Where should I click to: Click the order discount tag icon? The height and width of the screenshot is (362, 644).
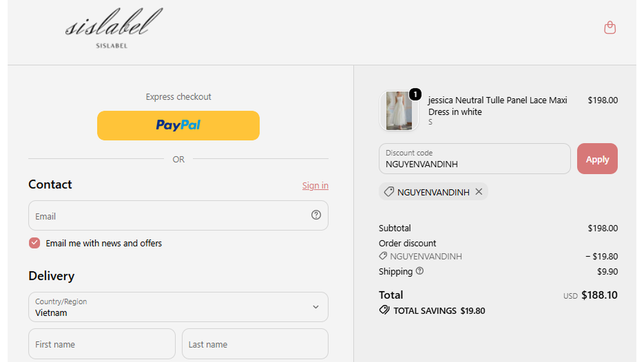point(383,256)
